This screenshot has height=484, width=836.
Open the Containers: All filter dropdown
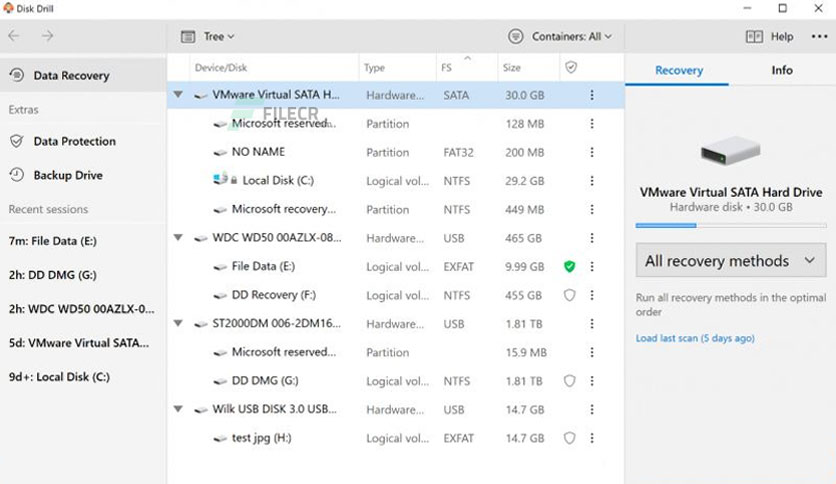560,36
